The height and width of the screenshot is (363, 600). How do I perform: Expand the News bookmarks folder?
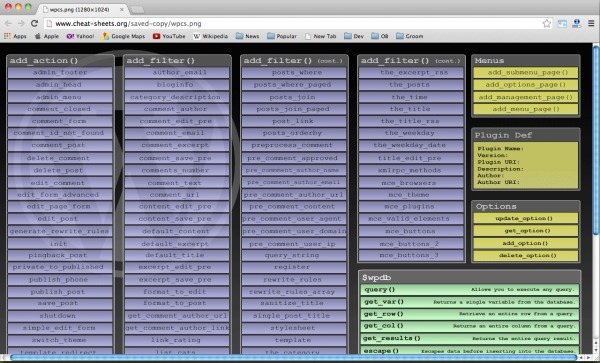pos(247,36)
